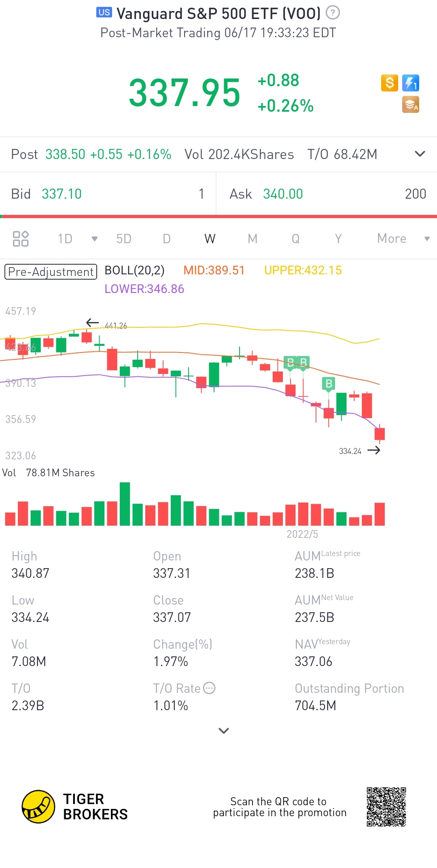
Task: Toggle the Pre-Adjustment price setting
Action: pyautogui.click(x=51, y=272)
